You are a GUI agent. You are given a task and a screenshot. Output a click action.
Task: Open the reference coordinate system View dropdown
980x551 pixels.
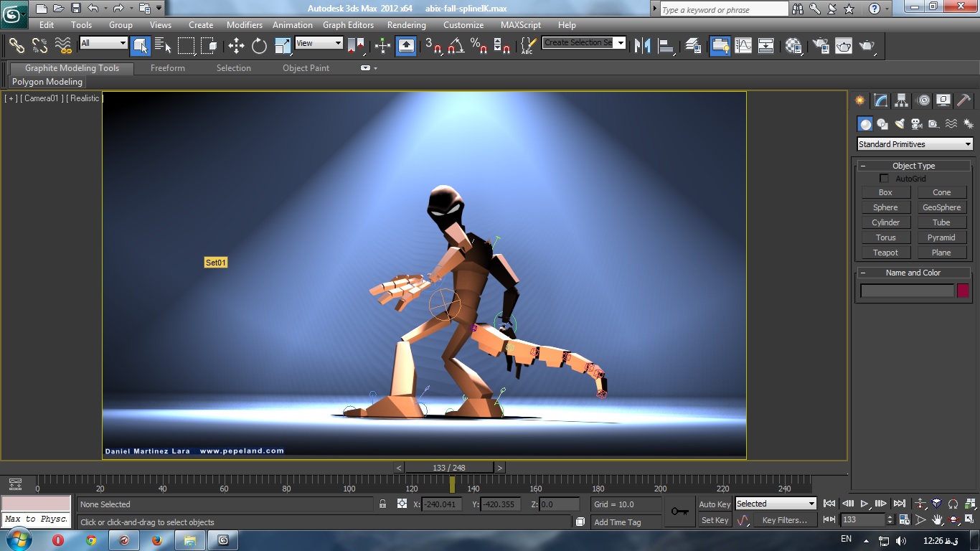coord(319,43)
